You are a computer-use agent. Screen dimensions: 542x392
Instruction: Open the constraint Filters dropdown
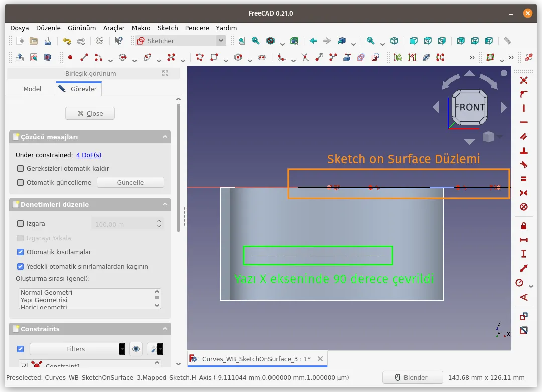click(x=122, y=349)
